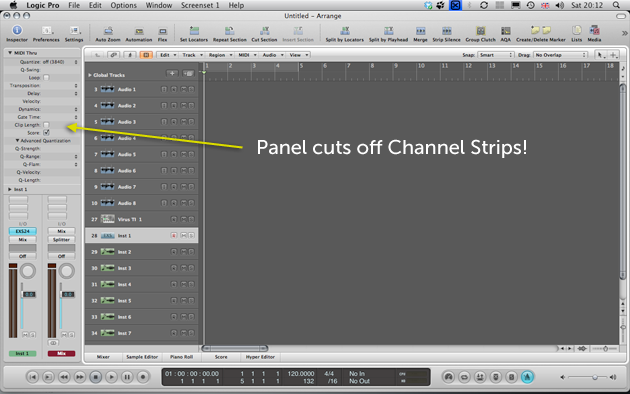Open the Piano Roll tab
The width and height of the screenshot is (630, 394).
(181, 357)
